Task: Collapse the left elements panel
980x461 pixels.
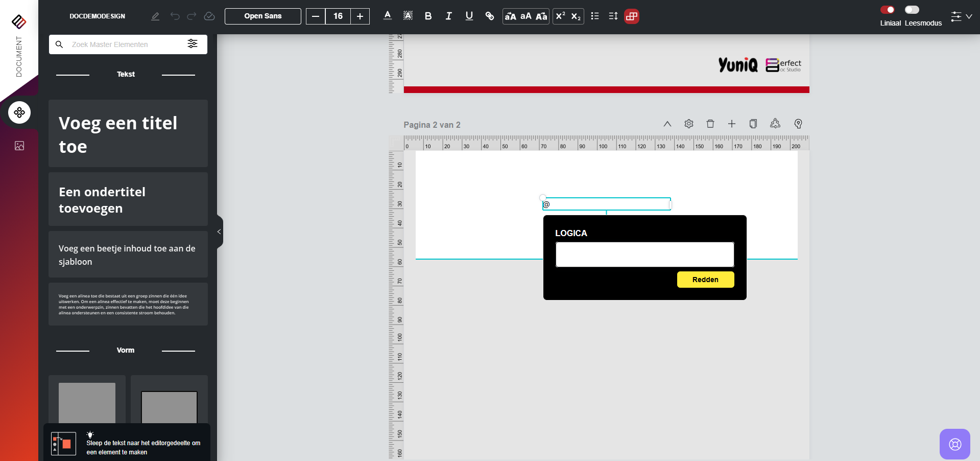Action: [x=219, y=232]
